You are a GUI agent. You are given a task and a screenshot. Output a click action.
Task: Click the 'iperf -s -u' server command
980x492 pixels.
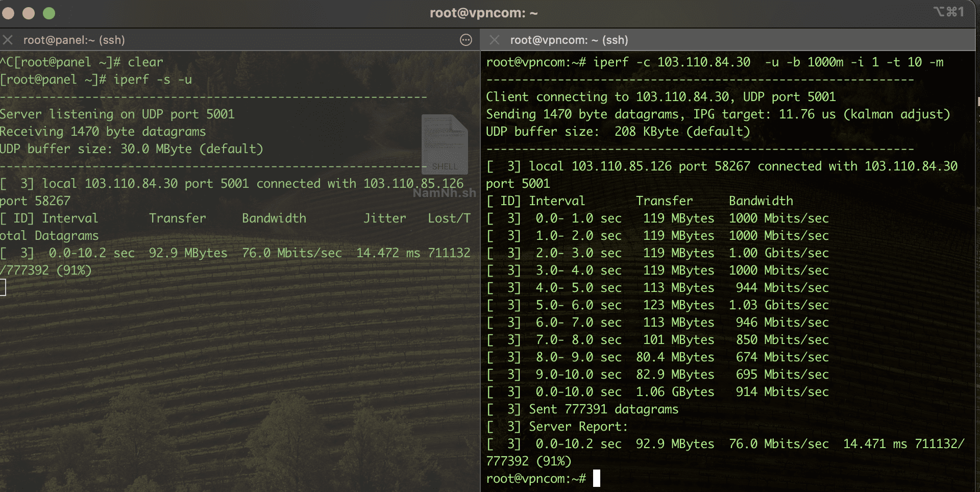pos(152,80)
